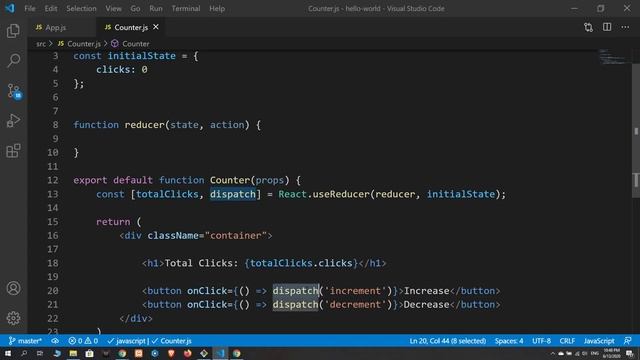Click the Counter.js status item
The image size is (640, 360).
point(171,341)
